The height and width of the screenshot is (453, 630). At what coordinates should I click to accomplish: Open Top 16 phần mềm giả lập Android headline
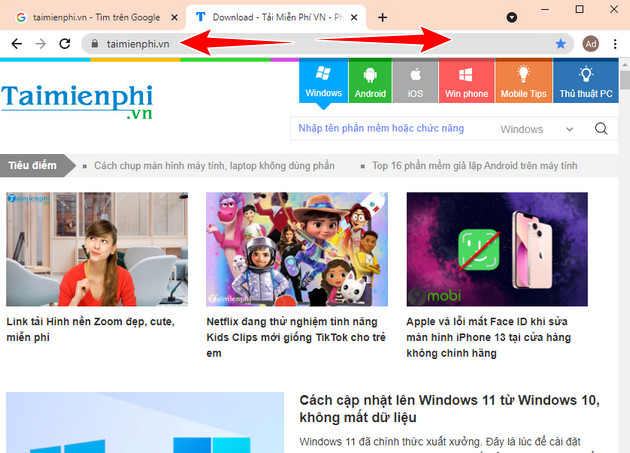pos(474,166)
